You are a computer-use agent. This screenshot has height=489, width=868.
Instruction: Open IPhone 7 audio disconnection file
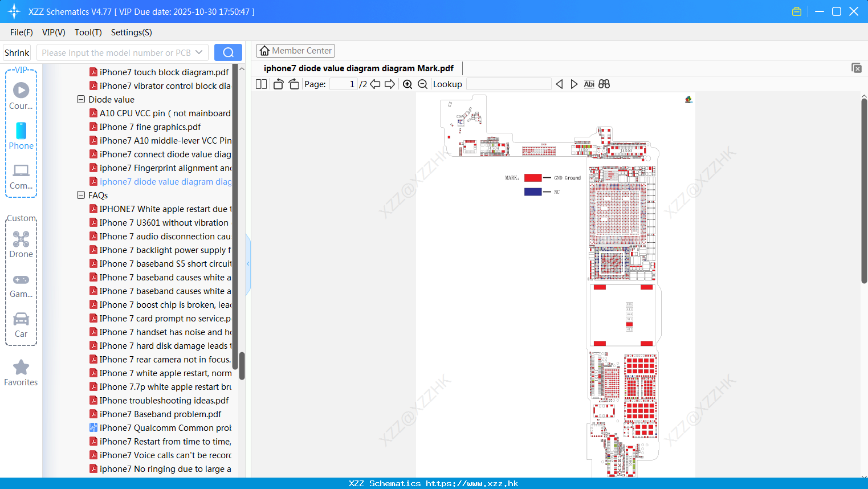[x=160, y=236]
